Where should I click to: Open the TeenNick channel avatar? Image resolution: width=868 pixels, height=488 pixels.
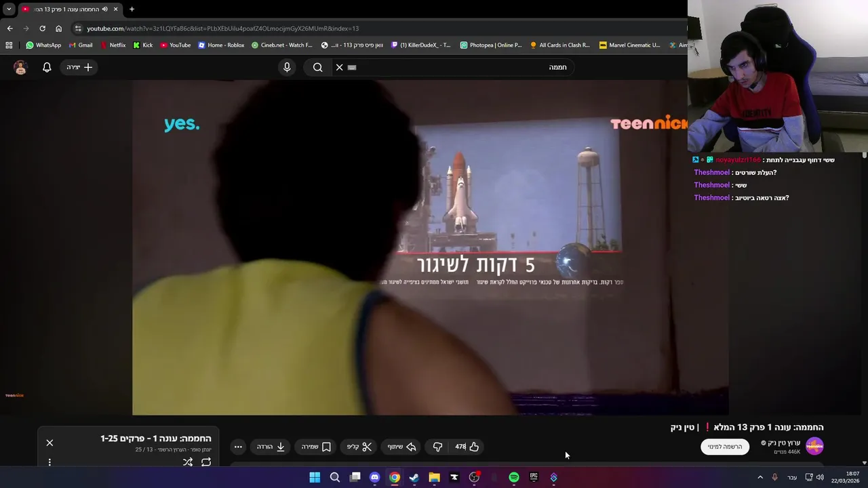[x=814, y=447]
